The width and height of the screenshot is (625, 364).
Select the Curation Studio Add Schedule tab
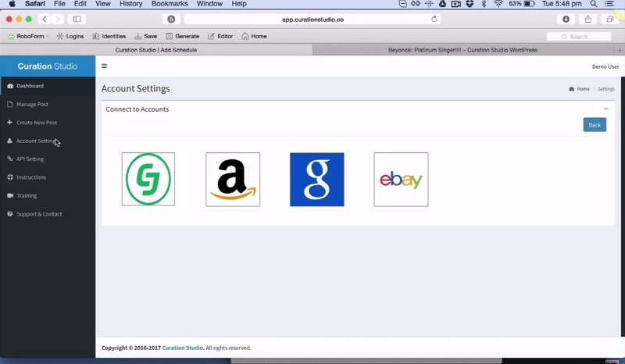tap(155, 50)
